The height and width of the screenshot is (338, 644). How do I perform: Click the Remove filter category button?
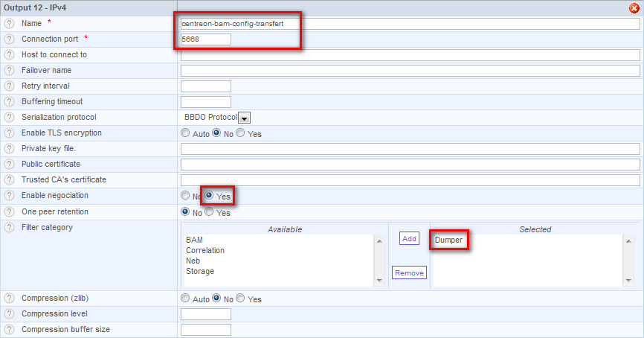409,273
